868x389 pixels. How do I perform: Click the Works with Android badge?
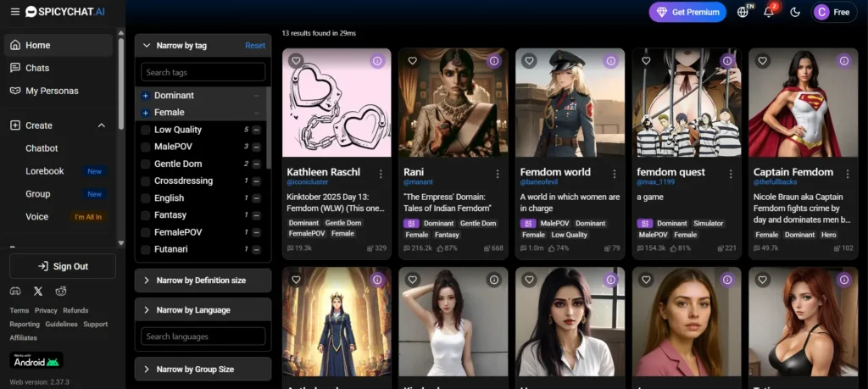point(36,360)
